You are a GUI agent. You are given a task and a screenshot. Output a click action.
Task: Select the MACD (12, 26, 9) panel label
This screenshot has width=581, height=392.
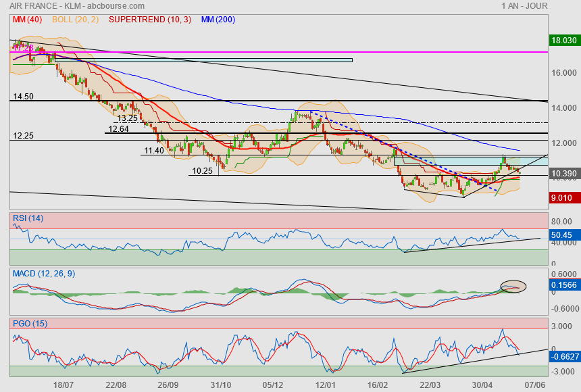coord(44,273)
